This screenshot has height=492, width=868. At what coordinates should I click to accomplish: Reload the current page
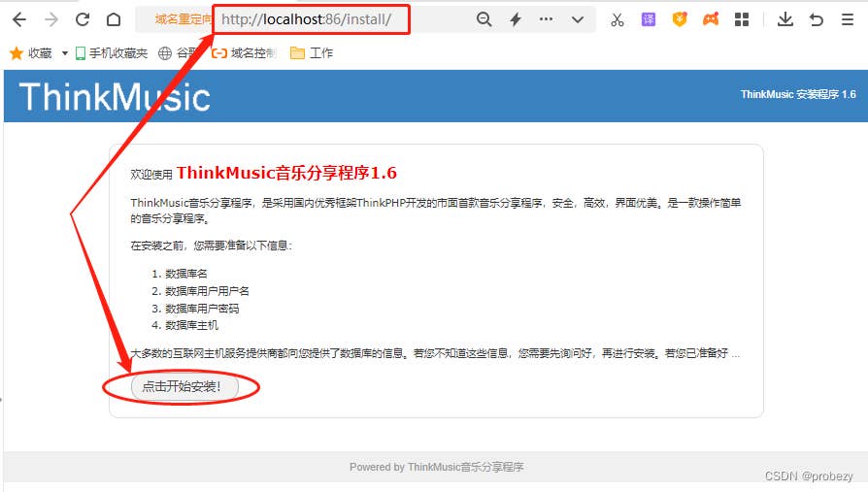tap(83, 20)
